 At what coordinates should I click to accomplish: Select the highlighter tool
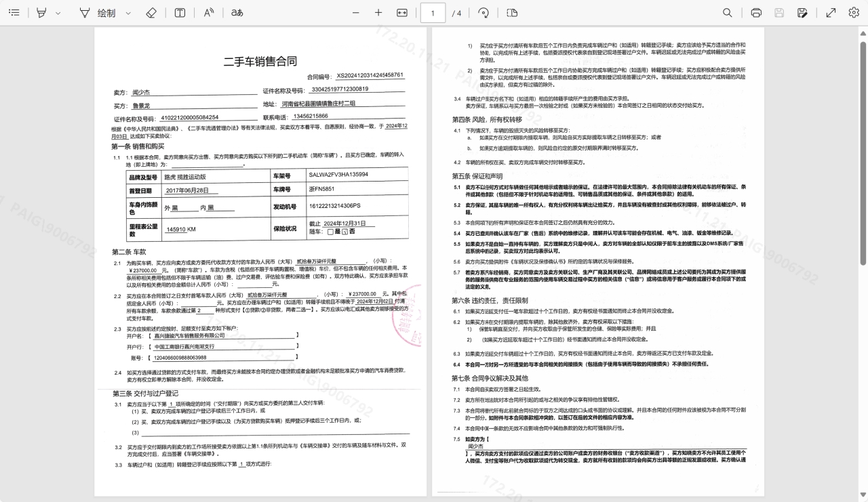(x=41, y=13)
